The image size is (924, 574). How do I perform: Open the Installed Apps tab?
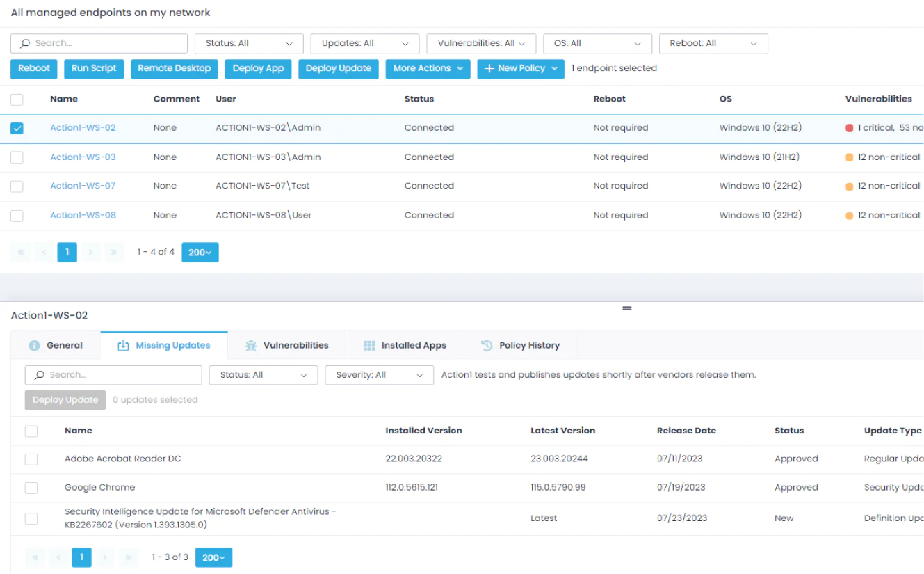(405, 346)
